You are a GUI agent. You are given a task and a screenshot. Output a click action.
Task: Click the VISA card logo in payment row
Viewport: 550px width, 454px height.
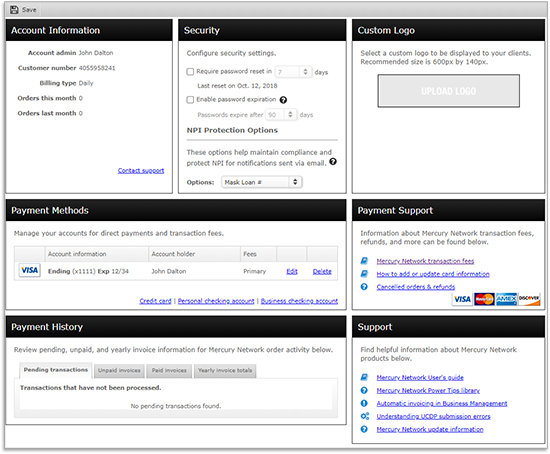pos(29,271)
